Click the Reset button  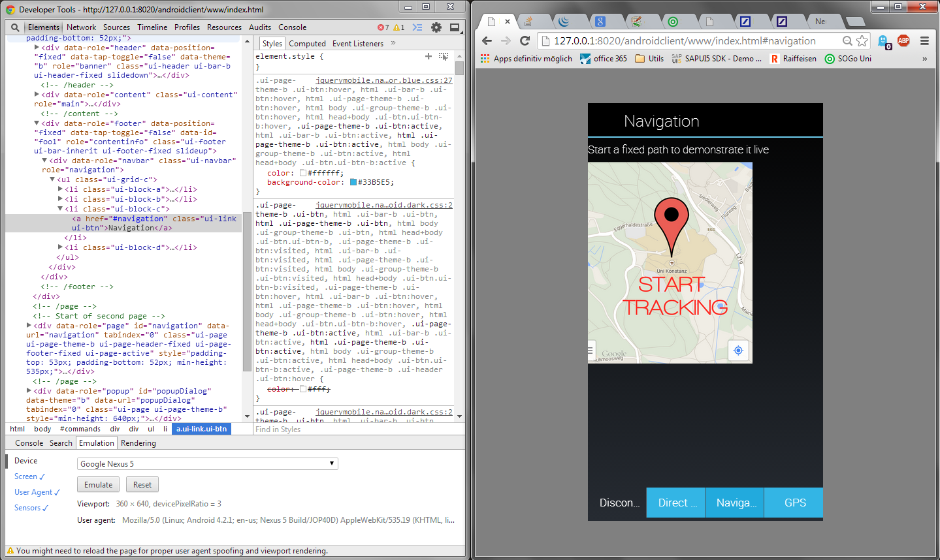[142, 485]
